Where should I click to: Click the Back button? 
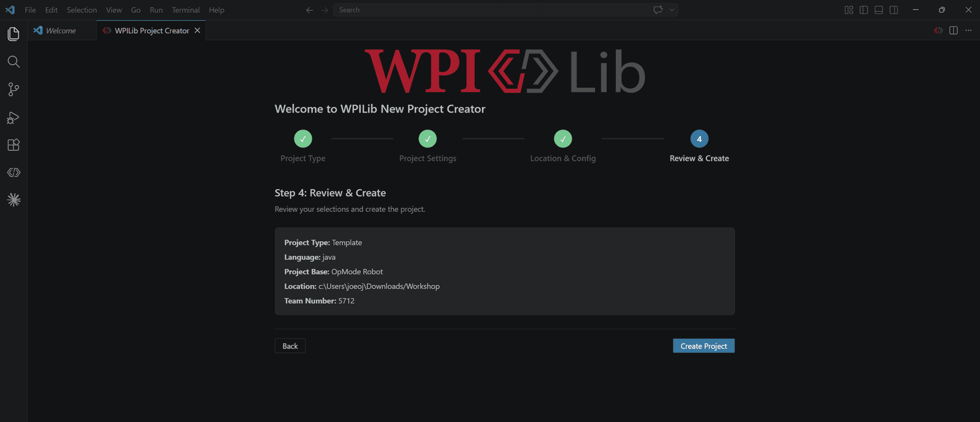tap(290, 346)
